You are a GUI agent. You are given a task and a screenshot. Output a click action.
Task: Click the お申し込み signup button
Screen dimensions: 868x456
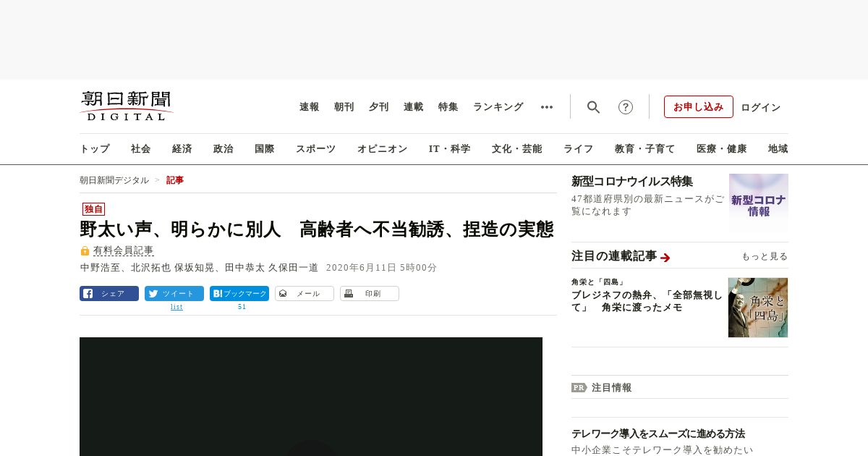(x=699, y=106)
